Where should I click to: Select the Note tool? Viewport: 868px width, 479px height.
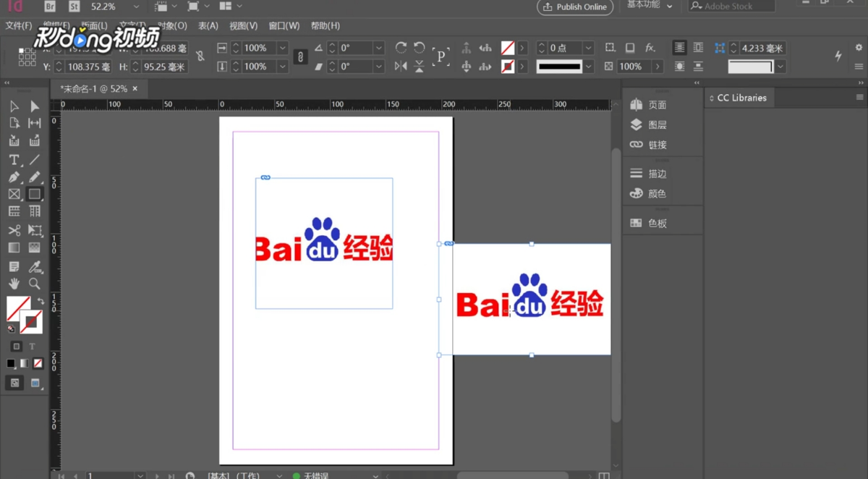pos(14,266)
